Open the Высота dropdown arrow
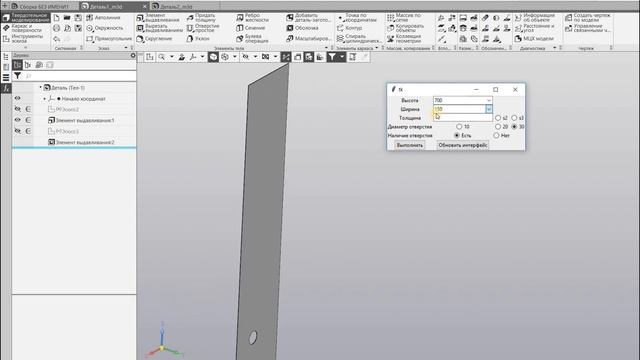Screen dimensions: 640x360 [x=489, y=100]
